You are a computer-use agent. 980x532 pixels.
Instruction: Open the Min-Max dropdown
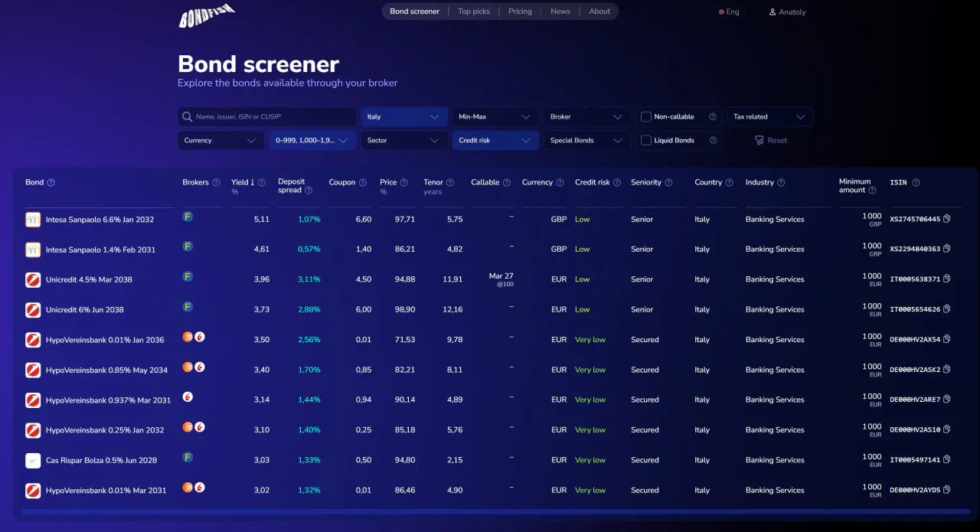tap(495, 117)
